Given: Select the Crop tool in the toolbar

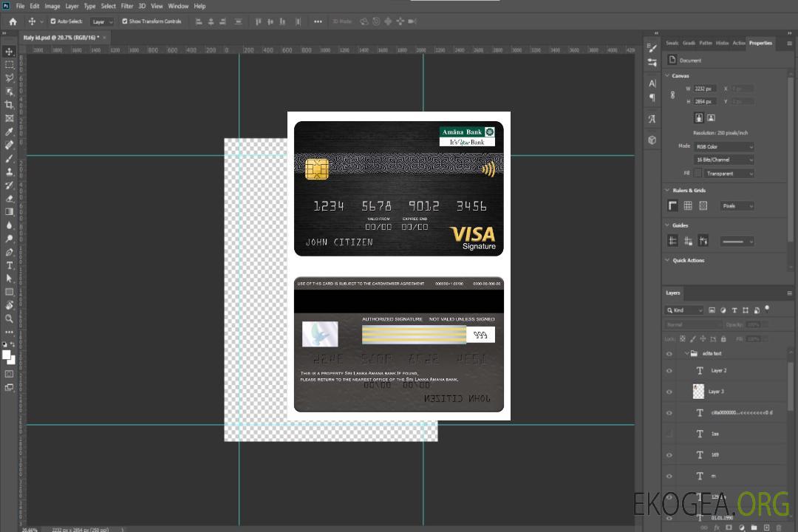Looking at the screenshot, I should [10, 105].
